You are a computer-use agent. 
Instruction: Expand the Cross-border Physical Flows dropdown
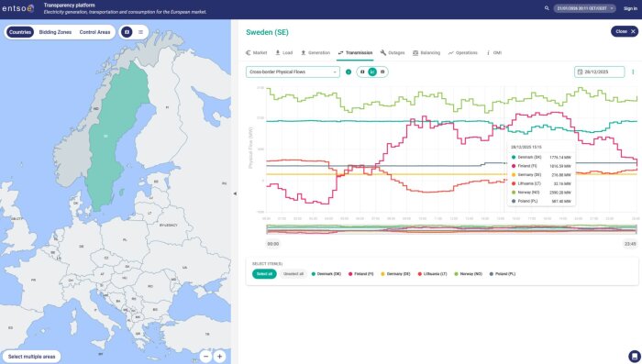pos(293,72)
